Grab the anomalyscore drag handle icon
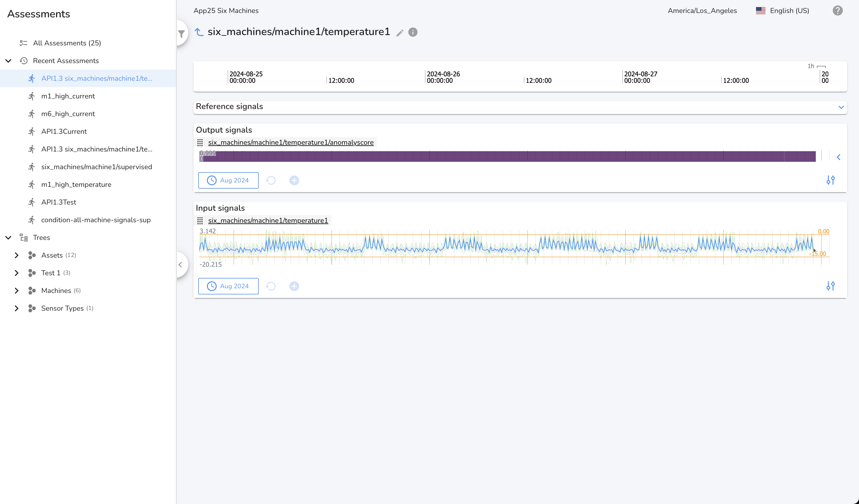 tap(200, 143)
